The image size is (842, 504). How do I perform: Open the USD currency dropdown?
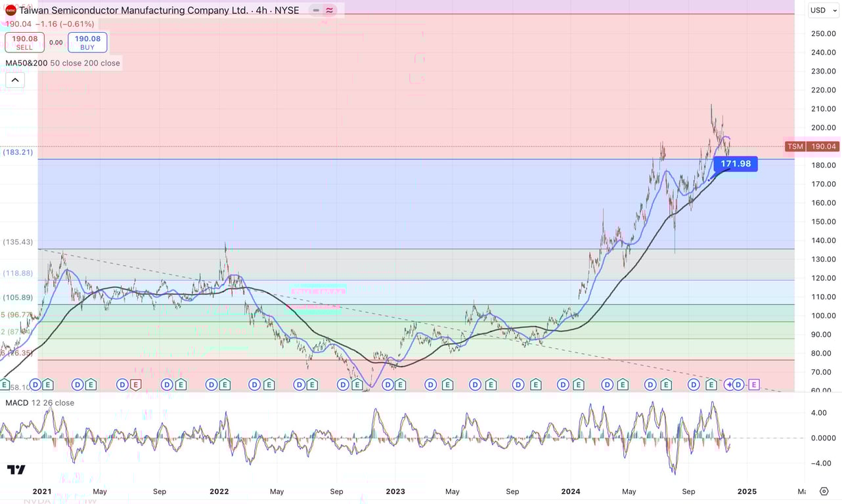click(824, 10)
